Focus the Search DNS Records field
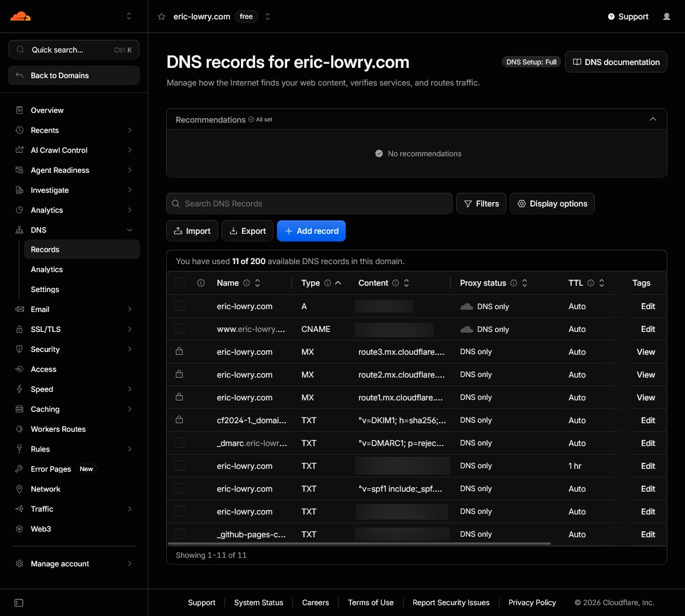This screenshot has height=616, width=685. click(309, 204)
